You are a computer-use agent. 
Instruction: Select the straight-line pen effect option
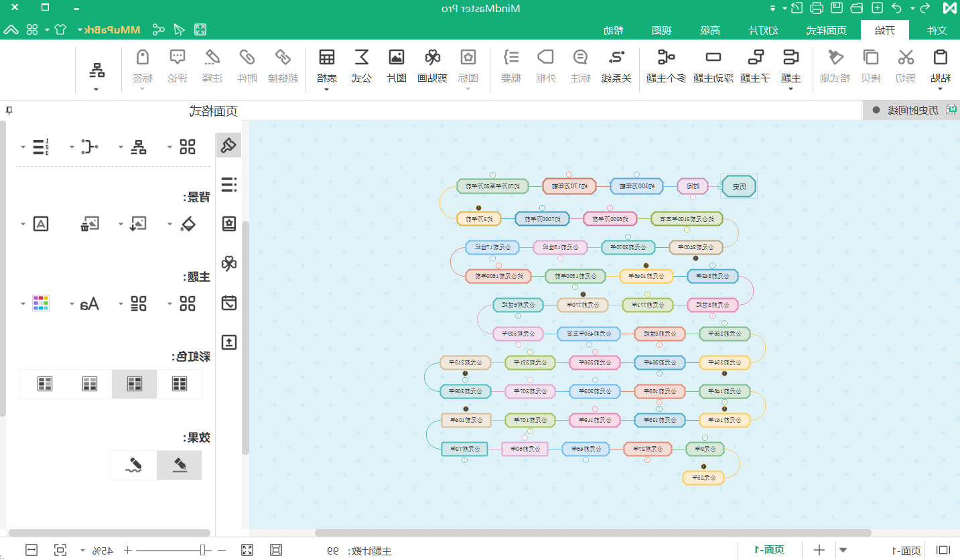(180, 465)
